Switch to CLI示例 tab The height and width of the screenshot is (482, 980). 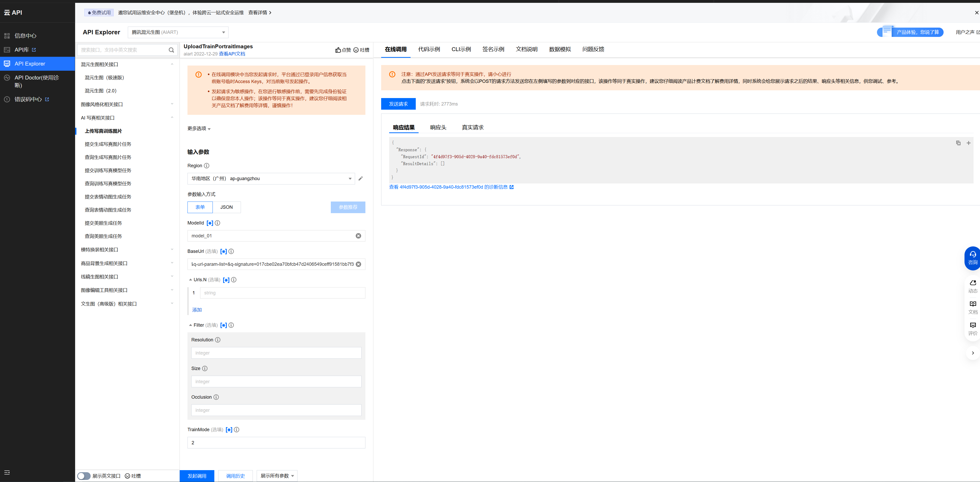click(461, 50)
